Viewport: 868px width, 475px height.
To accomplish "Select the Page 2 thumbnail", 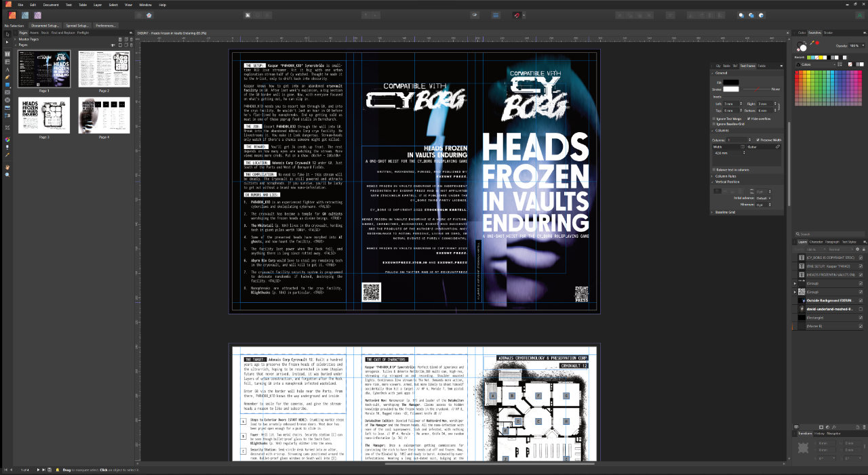I will coord(104,68).
